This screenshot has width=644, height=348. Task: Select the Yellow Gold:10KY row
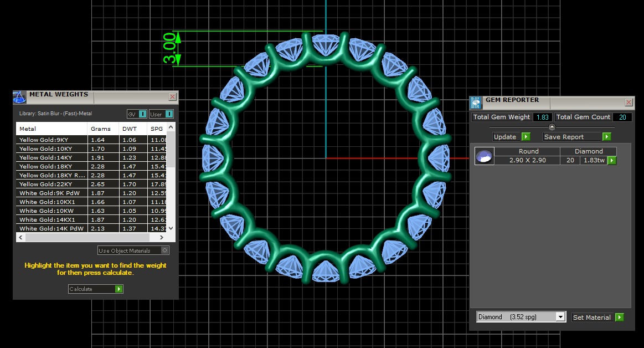click(x=91, y=149)
